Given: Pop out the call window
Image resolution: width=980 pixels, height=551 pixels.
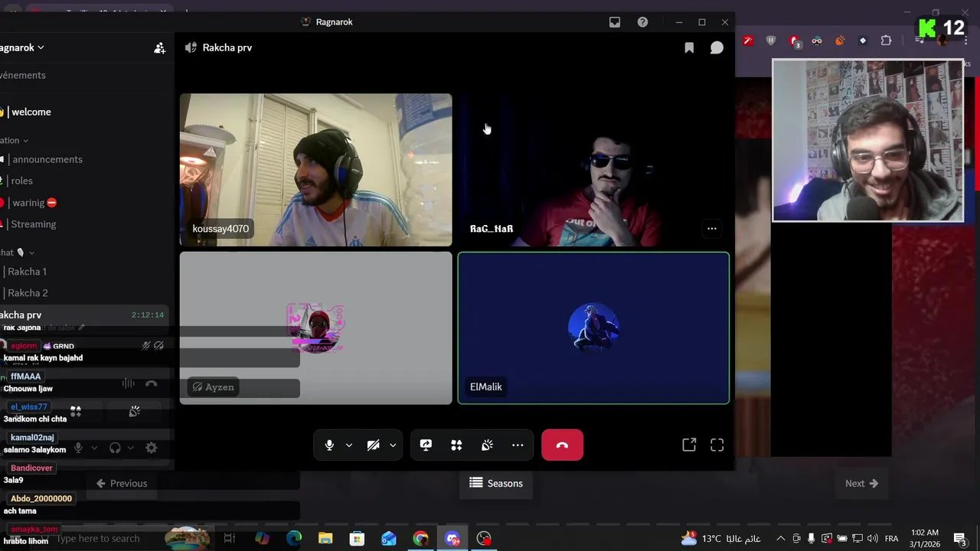Looking at the screenshot, I should click(x=689, y=445).
